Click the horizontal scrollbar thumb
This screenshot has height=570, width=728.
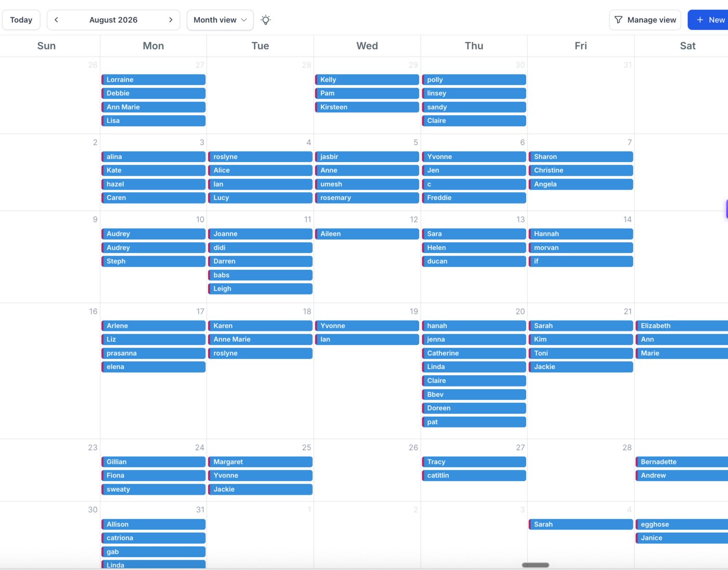coord(536,565)
